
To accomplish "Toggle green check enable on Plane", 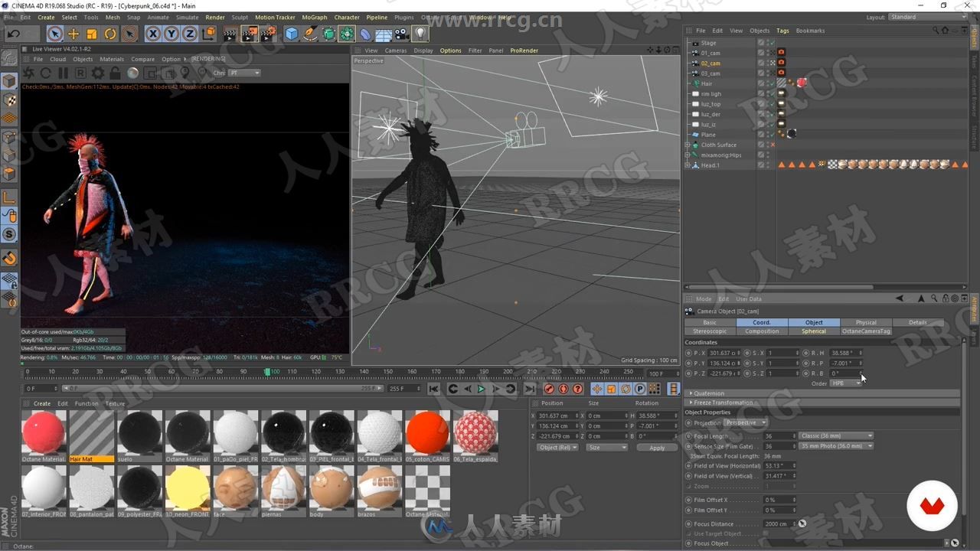I will click(772, 134).
